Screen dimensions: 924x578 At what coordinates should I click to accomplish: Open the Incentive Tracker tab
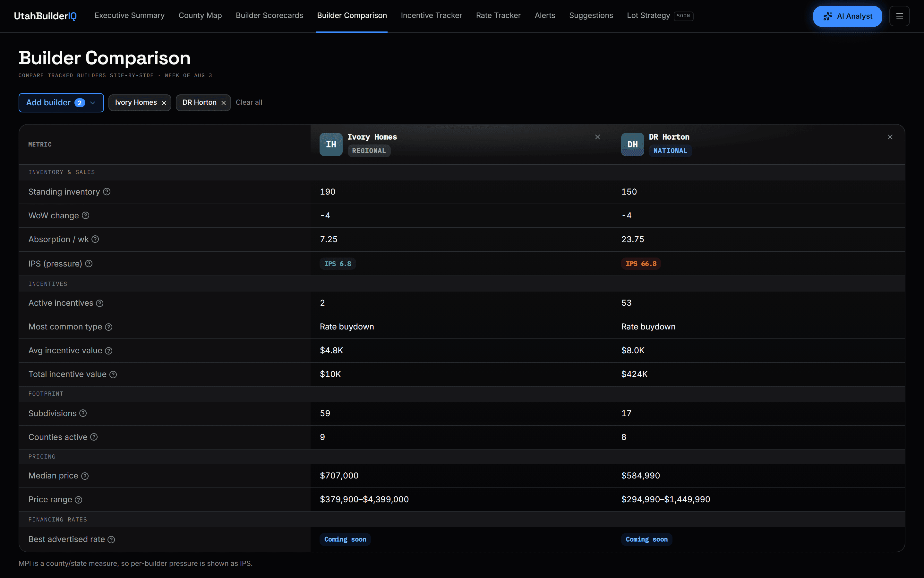(x=432, y=16)
